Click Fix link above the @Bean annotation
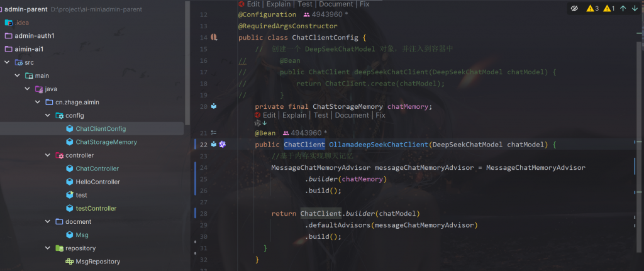The image size is (644, 271). [380, 116]
